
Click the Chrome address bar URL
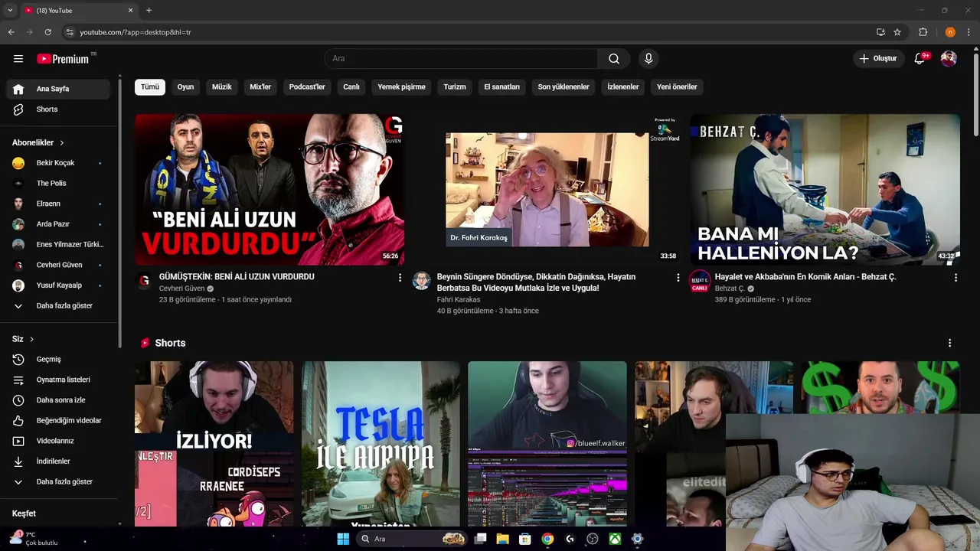click(136, 32)
